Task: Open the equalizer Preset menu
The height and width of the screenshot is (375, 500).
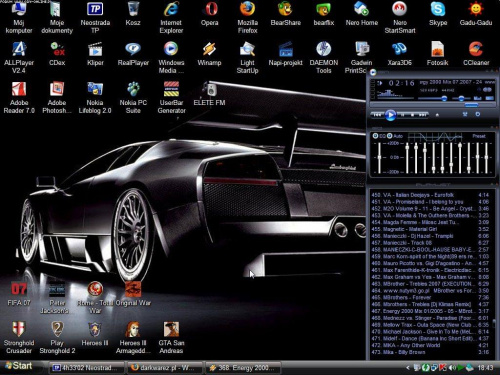Action: pos(479,136)
